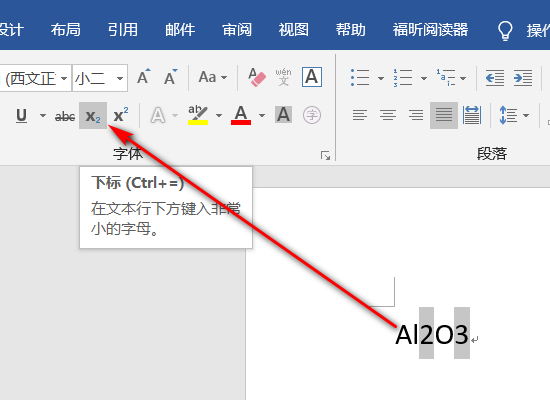
Task: Click the enclosed character 字 icon
Action: pos(312,115)
